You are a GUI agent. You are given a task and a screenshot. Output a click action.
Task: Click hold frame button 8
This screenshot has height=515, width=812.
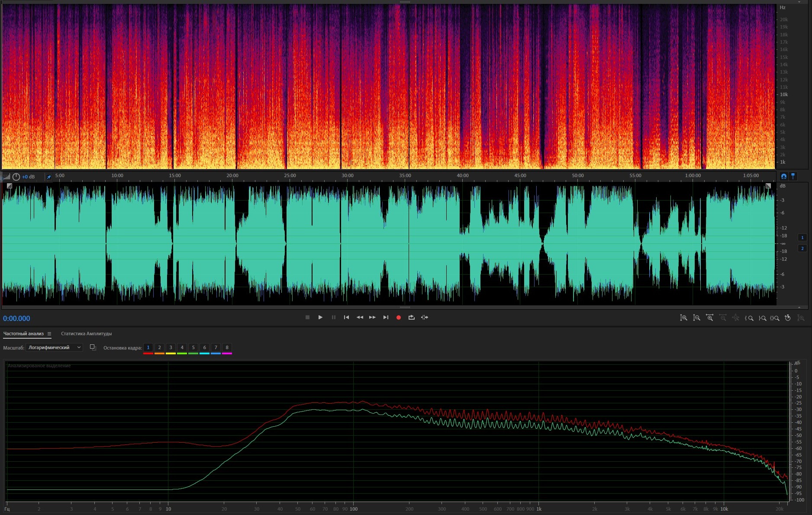(x=227, y=347)
